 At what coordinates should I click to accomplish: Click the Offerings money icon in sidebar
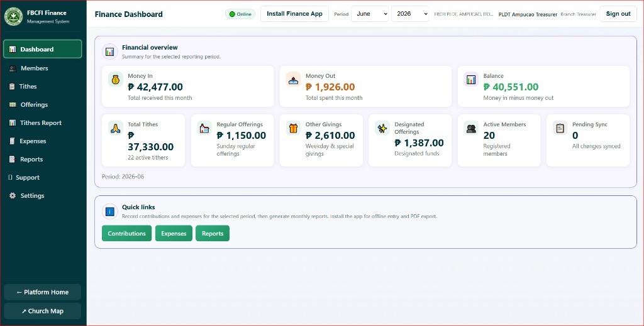tap(13, 104)
